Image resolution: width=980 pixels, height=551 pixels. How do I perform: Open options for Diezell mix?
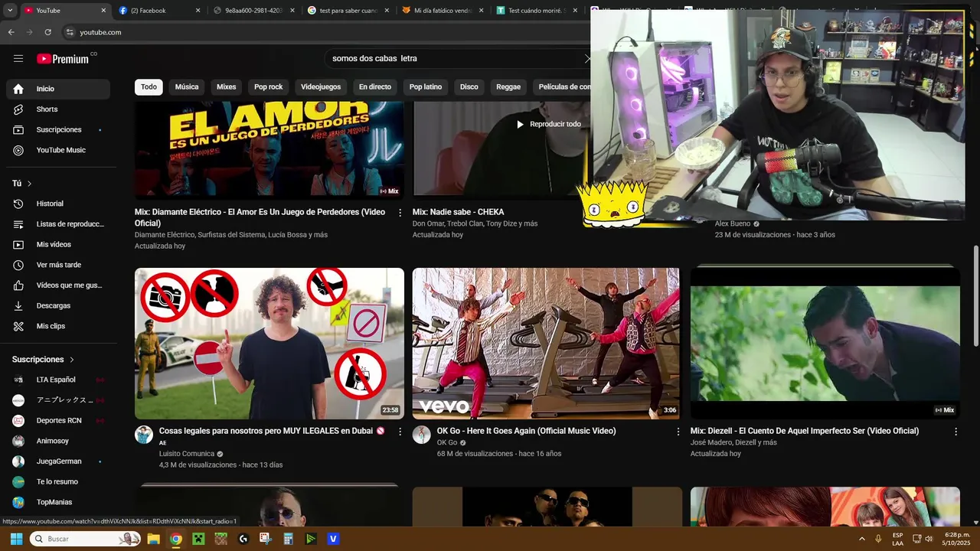955,432
